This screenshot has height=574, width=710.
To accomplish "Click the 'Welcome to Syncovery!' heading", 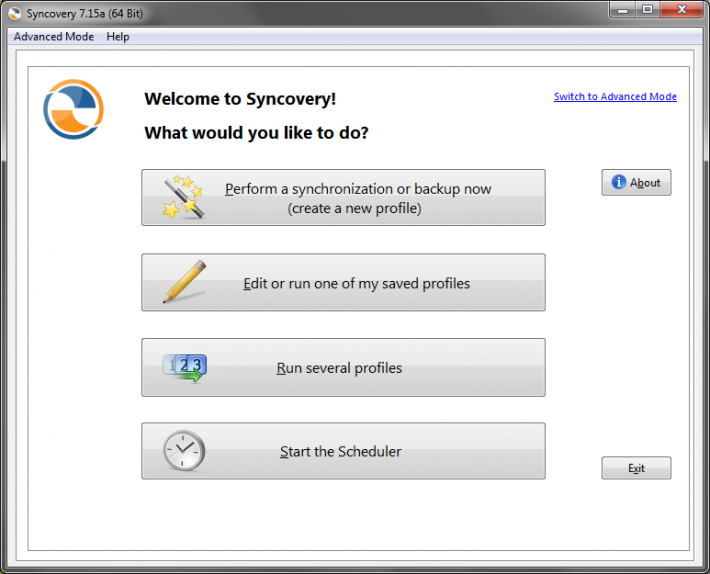I will click(x=240, y=99).
